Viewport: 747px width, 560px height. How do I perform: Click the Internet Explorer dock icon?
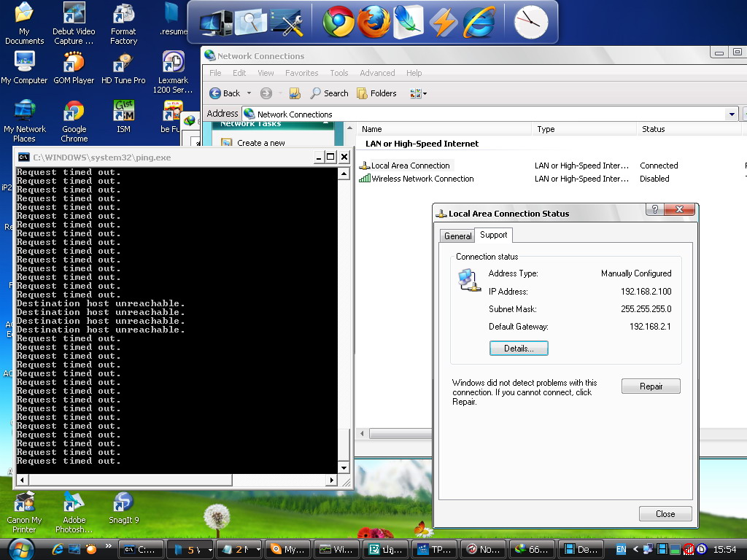tap(479, 22)
